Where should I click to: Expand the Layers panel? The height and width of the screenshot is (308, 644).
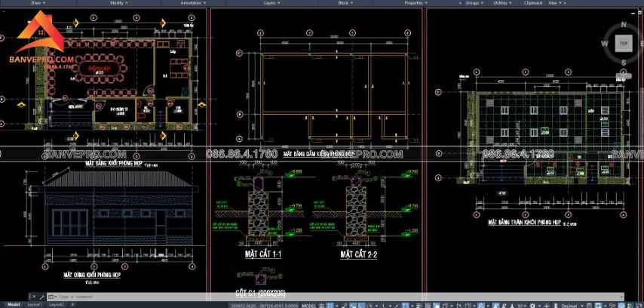coord(271,2)
